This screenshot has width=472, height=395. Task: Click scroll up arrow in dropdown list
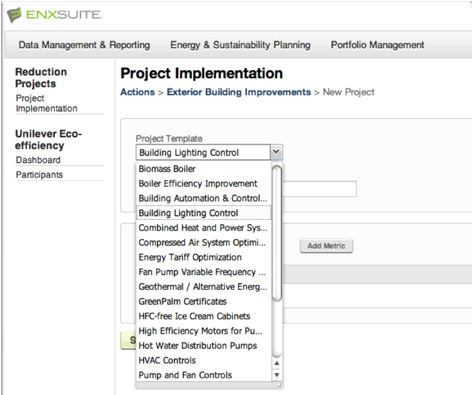click(277, 363)
